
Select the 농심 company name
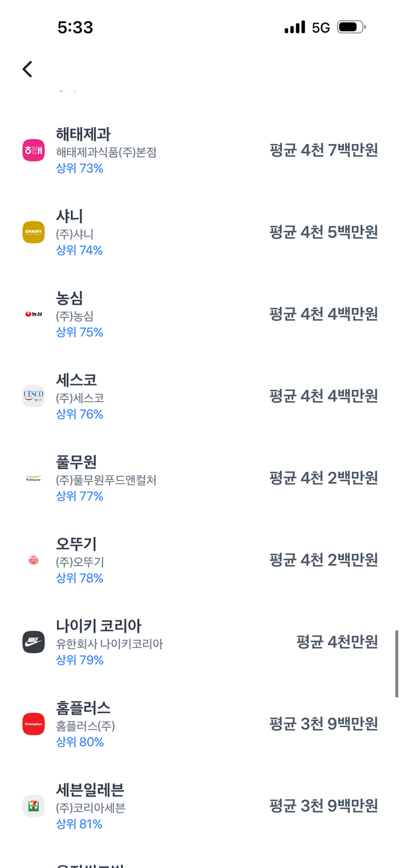pos(70,298)
